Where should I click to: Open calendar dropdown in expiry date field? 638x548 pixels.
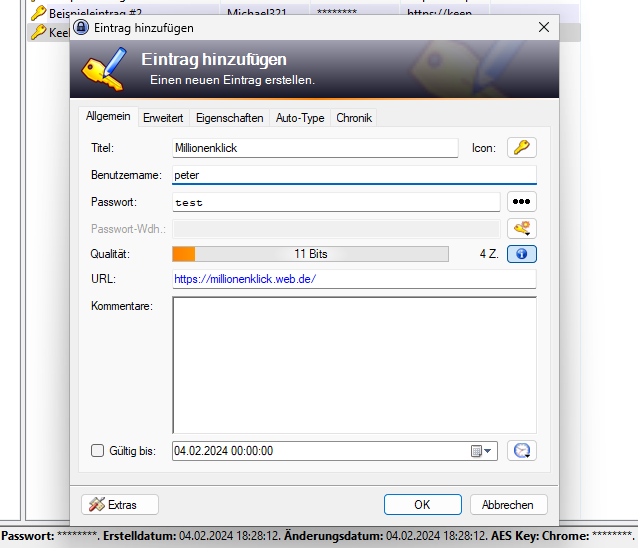point(482,451)
